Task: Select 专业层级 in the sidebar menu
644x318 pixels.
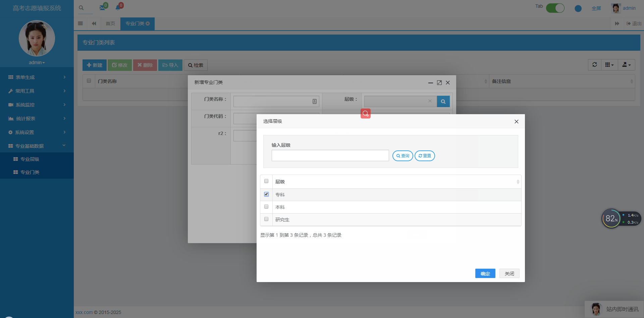Action: pos(30,158)
